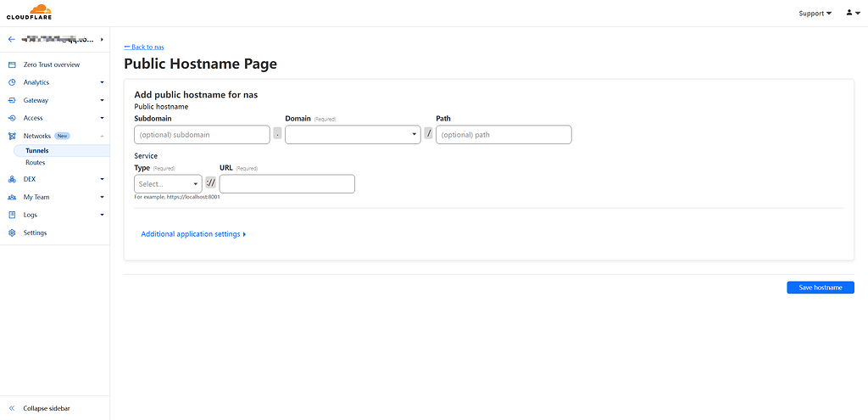This screenshot has width=868, height=420.
Task: Click the Collapse sidebar double-chevron icon
Action: tap(12, 408)
